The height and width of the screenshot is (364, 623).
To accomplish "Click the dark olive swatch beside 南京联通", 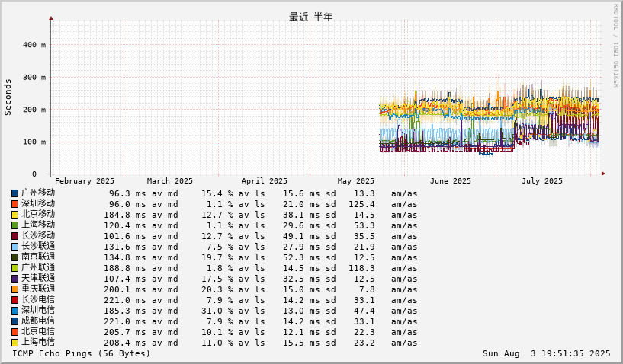I will [14, 257].
